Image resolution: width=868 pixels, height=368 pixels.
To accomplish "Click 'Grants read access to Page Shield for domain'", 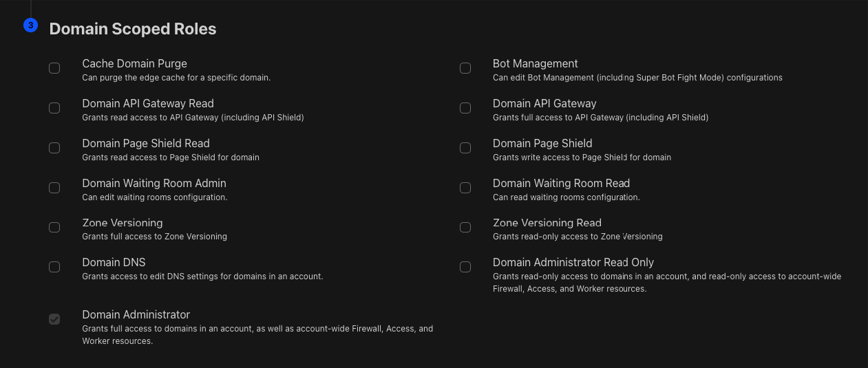I will pyautogui.click(x=171, y=158).
